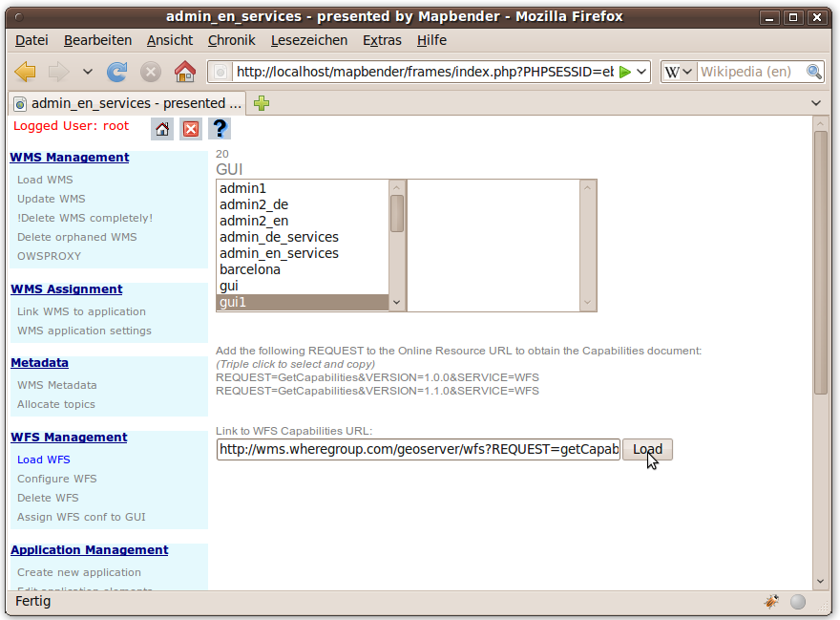The height and width of the screenshot is (620, 840).
Task: Open Link WMS to application
Action: coord(81,311)
